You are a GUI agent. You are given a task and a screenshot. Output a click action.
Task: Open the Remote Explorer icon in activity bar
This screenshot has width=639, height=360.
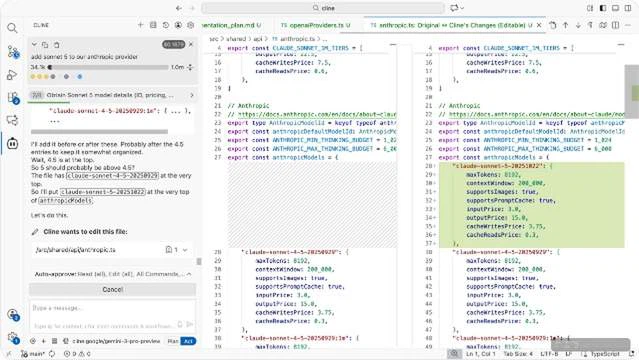point(12,120)
